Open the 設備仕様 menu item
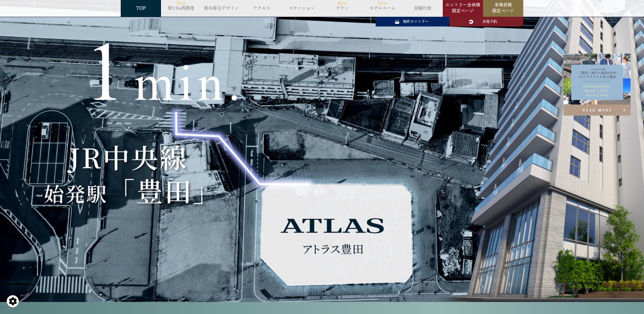The width and height of the screenshot is (644, 314). click(423, 8)
